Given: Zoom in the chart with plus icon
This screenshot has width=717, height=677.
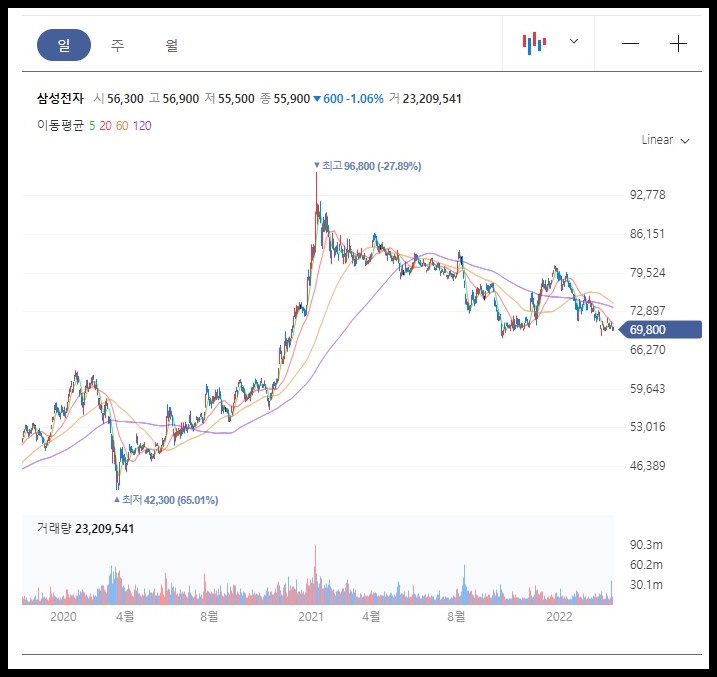Looking at the screenshot, I should pos(678,43).
